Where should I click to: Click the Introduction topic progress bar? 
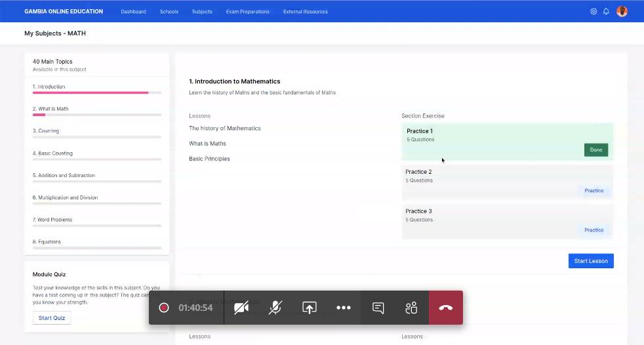click(97, 93)
